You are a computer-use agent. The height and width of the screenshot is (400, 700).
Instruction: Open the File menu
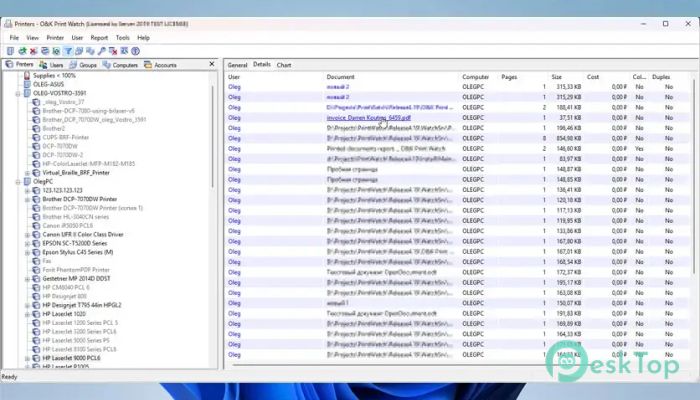click(14, 38)
